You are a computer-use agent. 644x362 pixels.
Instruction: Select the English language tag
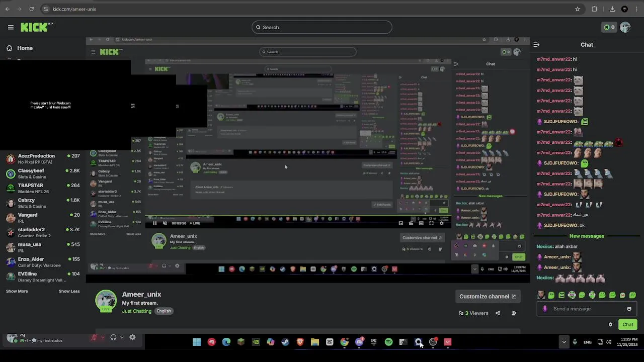164,311
